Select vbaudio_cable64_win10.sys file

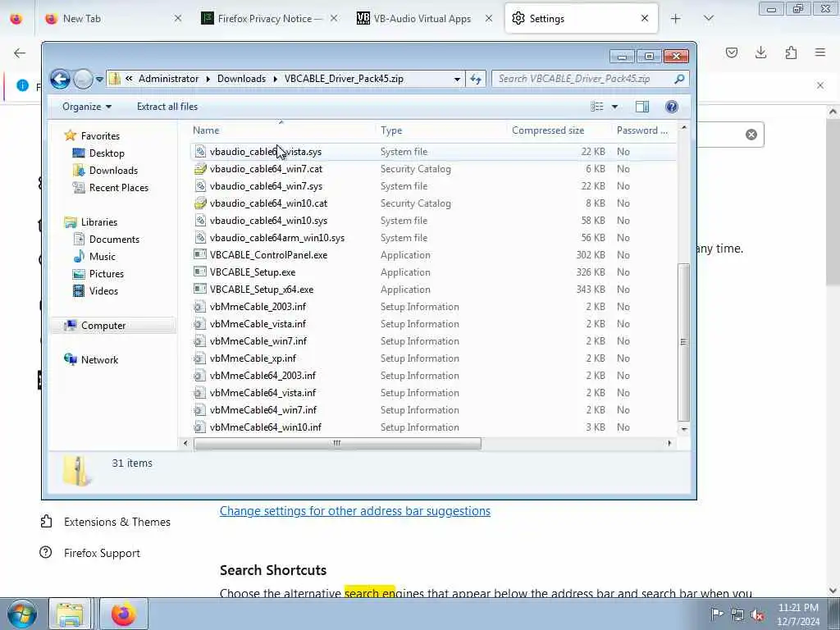coord(268,220)
